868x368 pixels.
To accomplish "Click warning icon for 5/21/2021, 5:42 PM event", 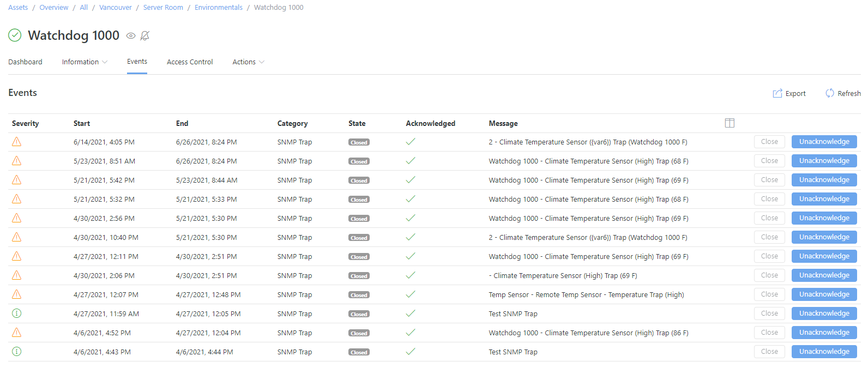I will click(17, 180).
